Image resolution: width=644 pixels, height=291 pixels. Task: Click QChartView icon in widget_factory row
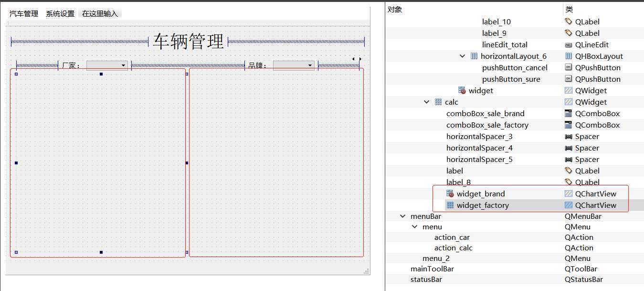(x=568, y=205)
